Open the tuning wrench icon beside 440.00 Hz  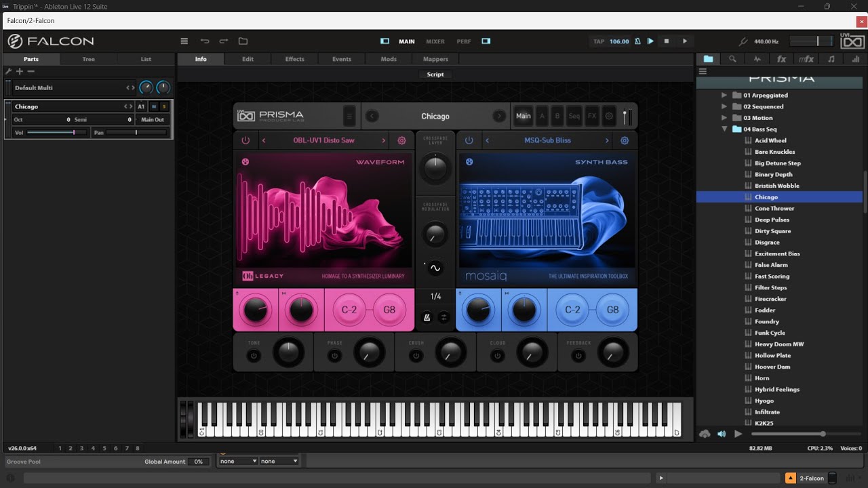pyautogui.click(x=743, y=41)
